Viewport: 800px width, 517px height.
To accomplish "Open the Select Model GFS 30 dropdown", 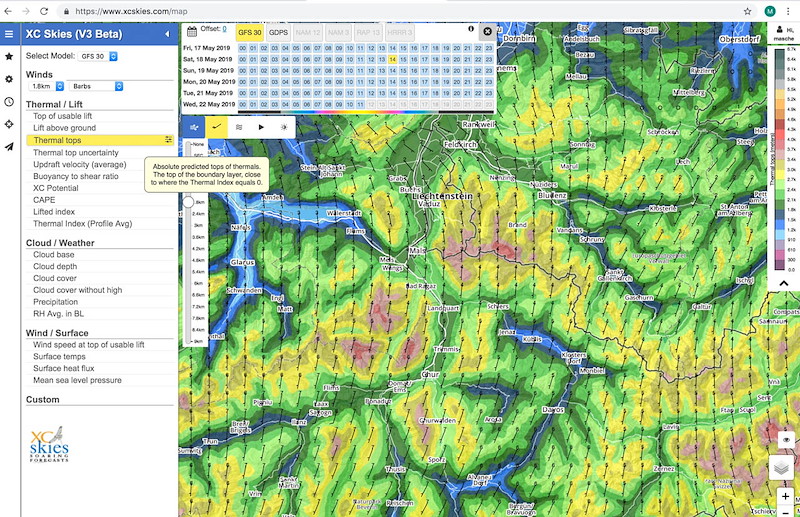I will pyautogui.click(x=97, y=56).
